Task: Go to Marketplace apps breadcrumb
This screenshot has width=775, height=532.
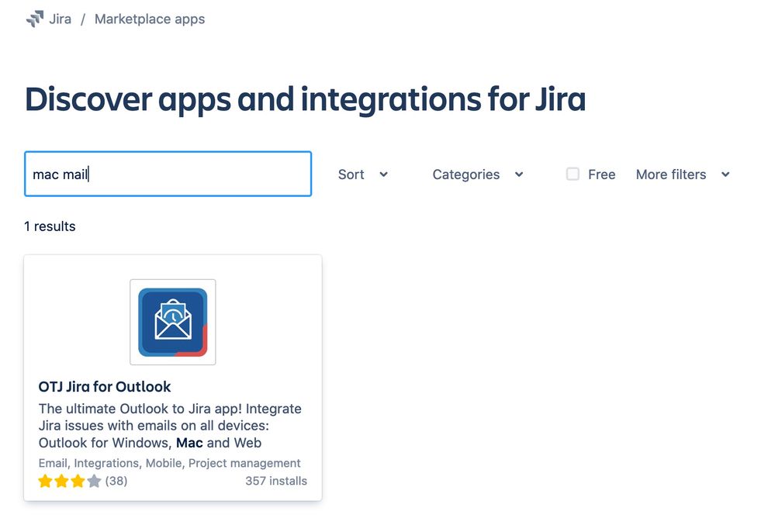Action: 150,19
